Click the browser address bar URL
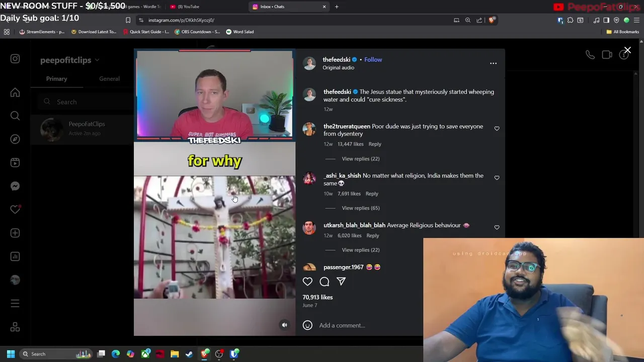 (181, 20)
